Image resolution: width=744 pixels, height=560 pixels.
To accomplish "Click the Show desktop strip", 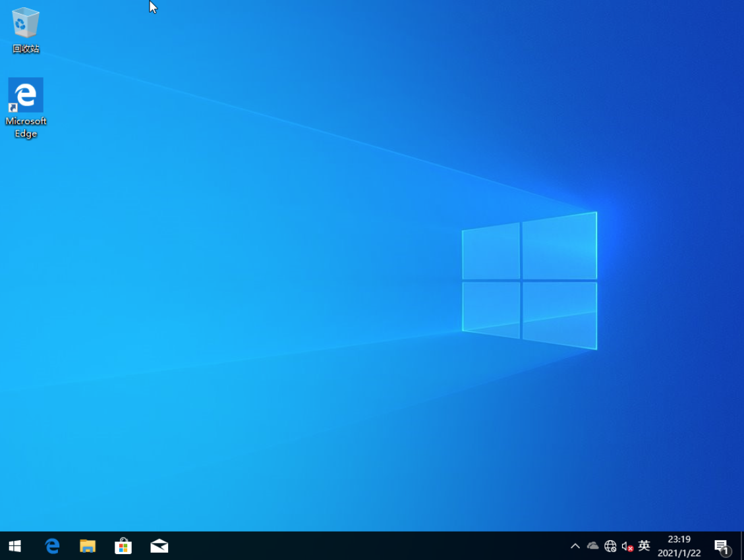I will tap(741, 546).
